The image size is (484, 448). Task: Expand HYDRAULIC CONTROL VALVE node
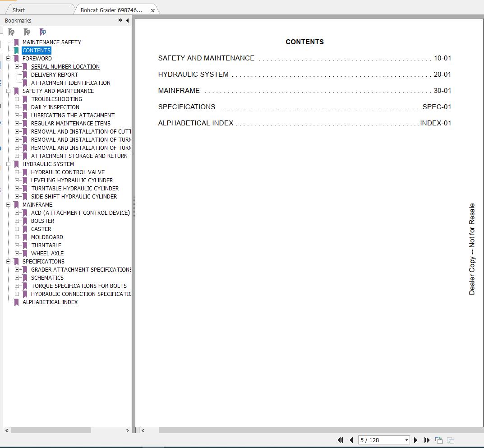(17, 172)
